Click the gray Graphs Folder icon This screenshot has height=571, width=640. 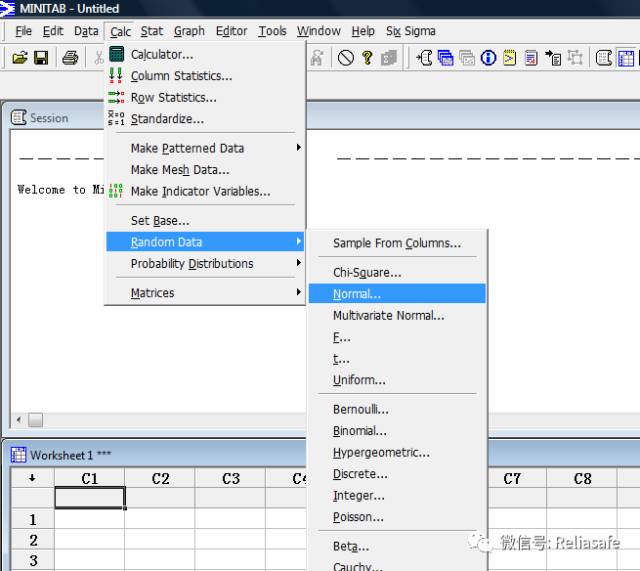(467, 58)
